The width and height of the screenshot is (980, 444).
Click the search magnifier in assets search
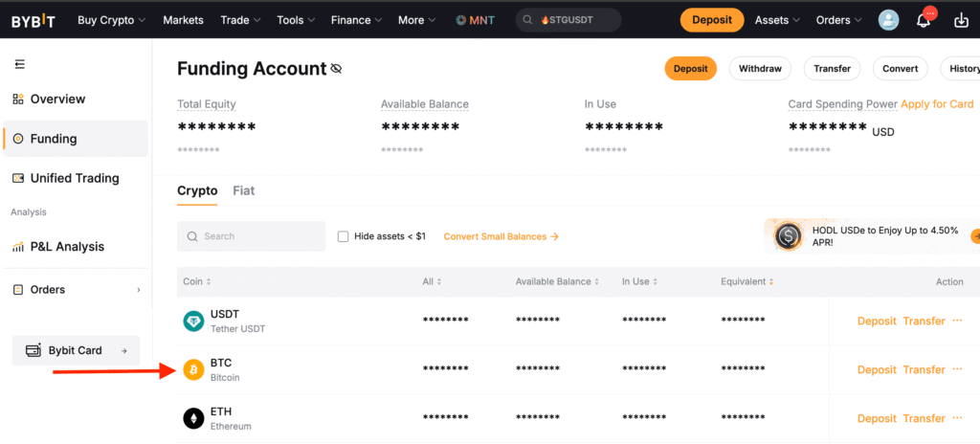[x=192, y=236]
